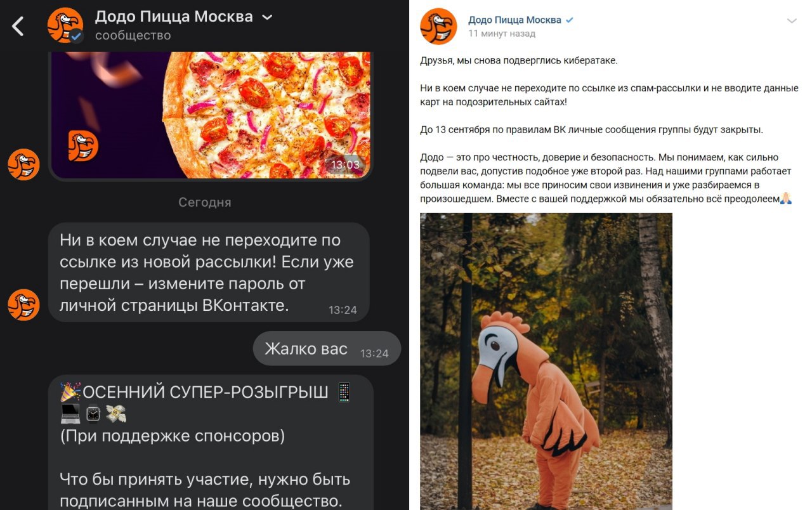This screenshot has width=812, height=510.
Task: Go back using the left arrow
Action: 18,26
